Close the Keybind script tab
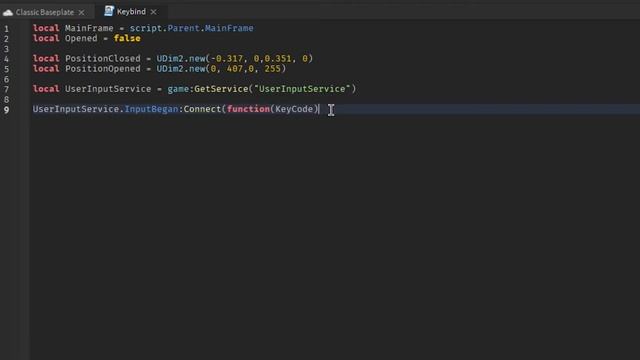 tap(153, 12)
